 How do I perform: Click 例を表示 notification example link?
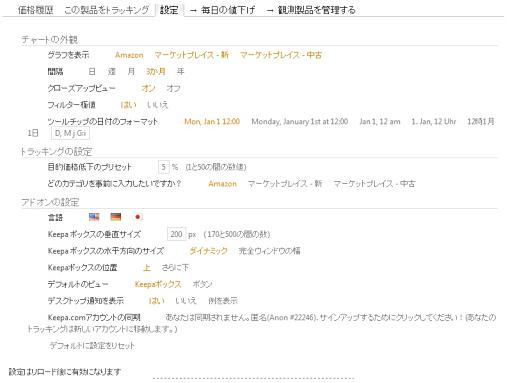pos(223,301)
